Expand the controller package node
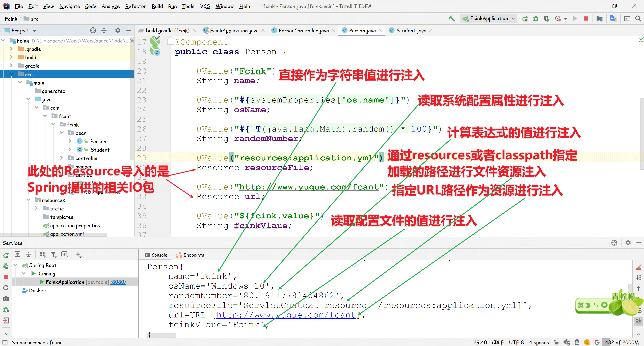Viewport: 644px width, 346px height. [62, 158]
